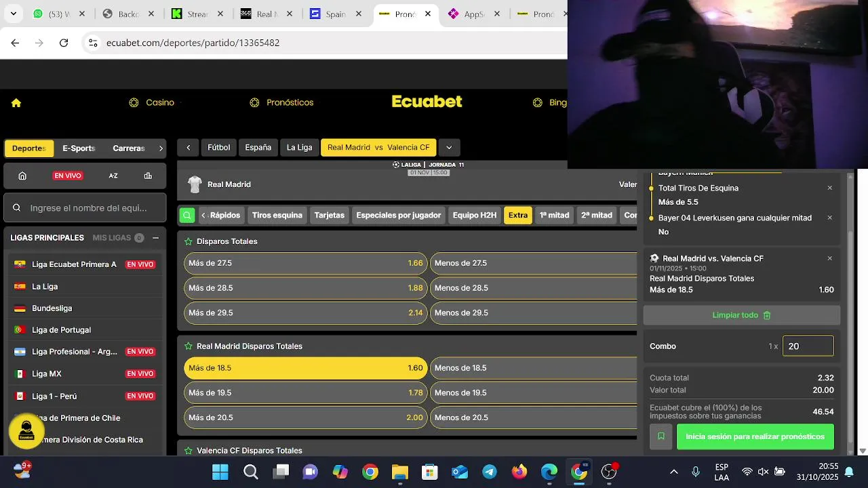868x488 pixels.
Task: Click Inicia sesión para realizar pronósticos
Action: tap(755, 436)
